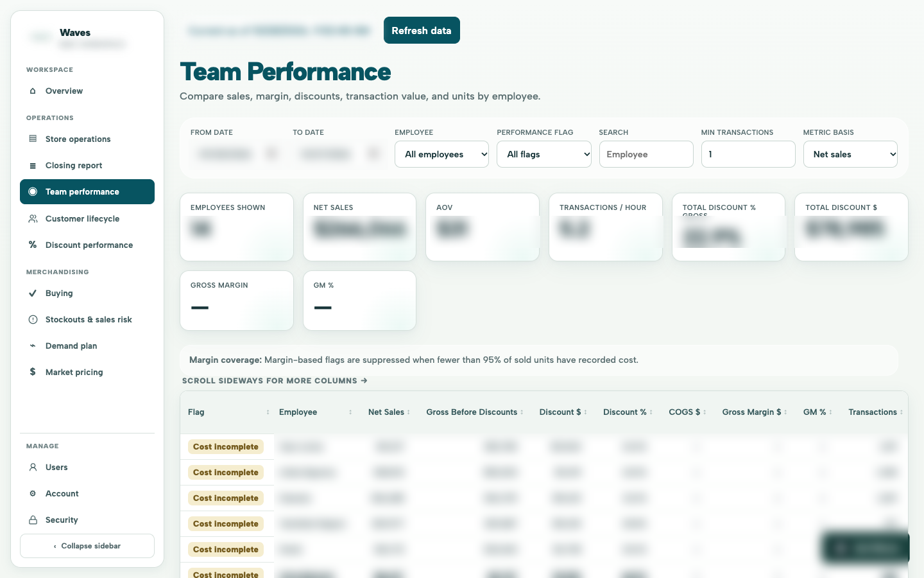Image resolution: width=924 pixels, height=578 pixels.
Task: Click the Refresh data button
Action: coord(422,30)
